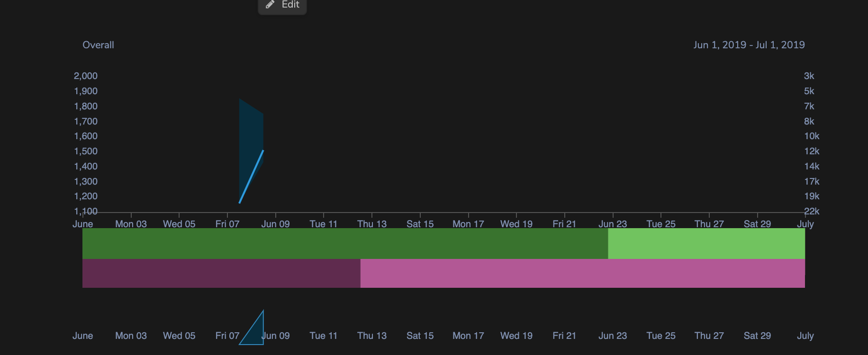Select the dark green timeline segment
The height and width of the screenshot is (355, 868).
coord(345,244)
